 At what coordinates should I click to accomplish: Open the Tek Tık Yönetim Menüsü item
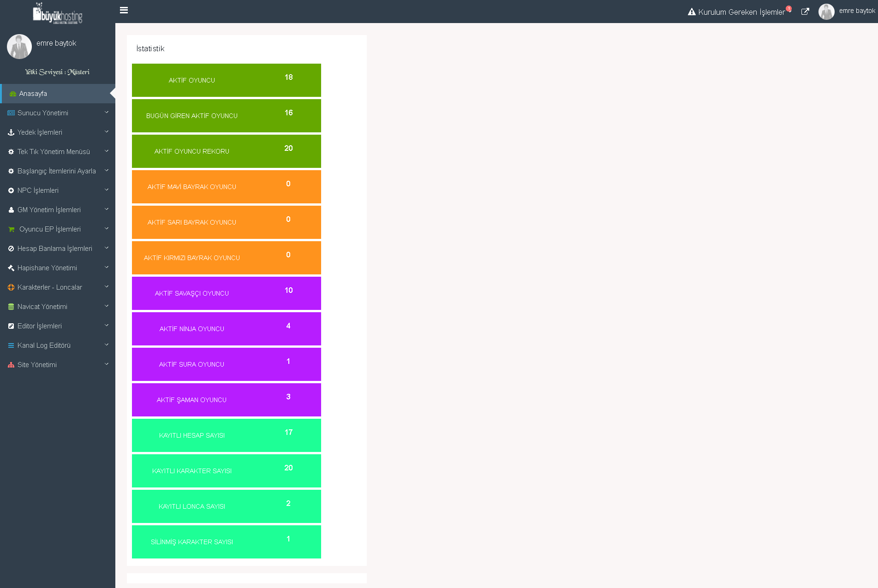click(54, 152)
